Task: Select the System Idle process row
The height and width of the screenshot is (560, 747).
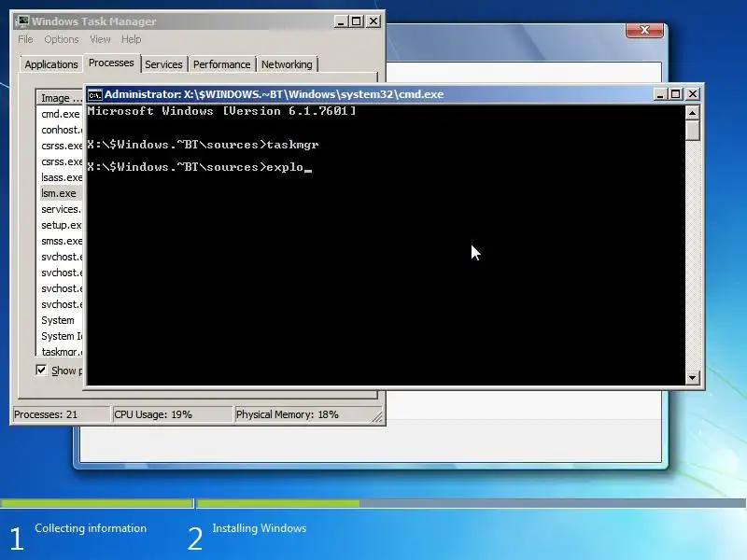Action: point(61,336)
